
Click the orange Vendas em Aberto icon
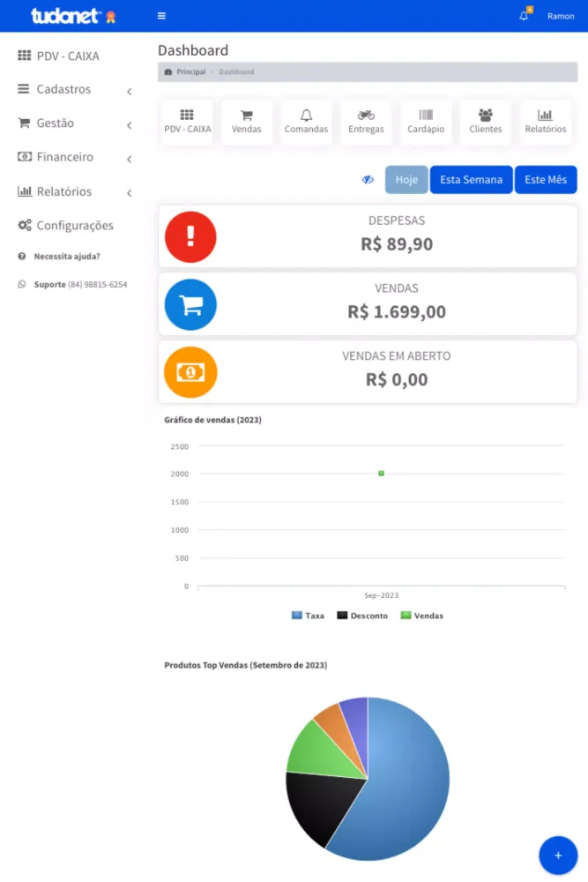tap(190, 372)
